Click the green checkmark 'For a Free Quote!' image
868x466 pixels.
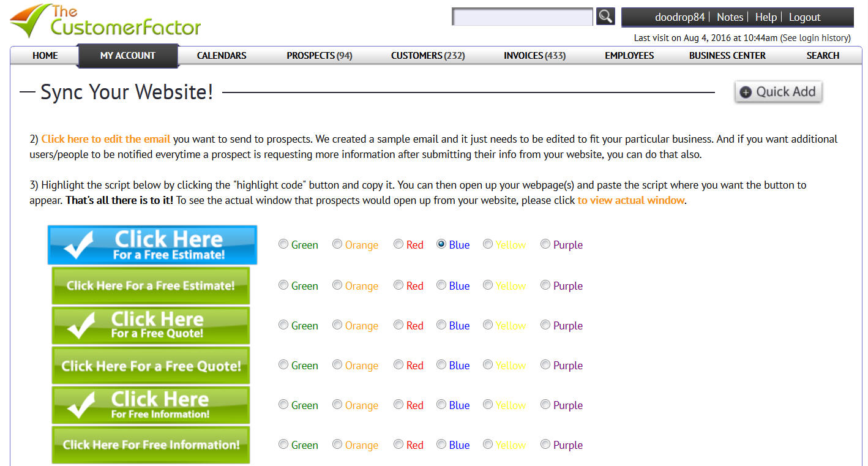pos(151,326)
